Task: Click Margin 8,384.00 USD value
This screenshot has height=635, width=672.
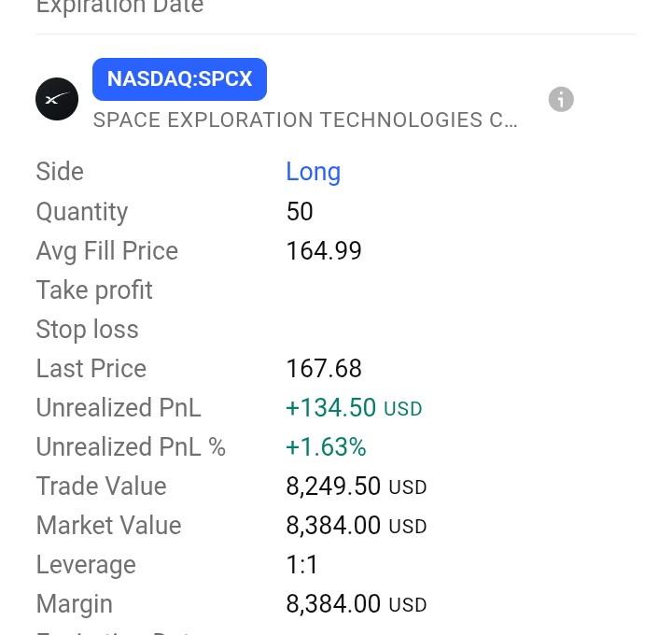Action: point(357,604)
